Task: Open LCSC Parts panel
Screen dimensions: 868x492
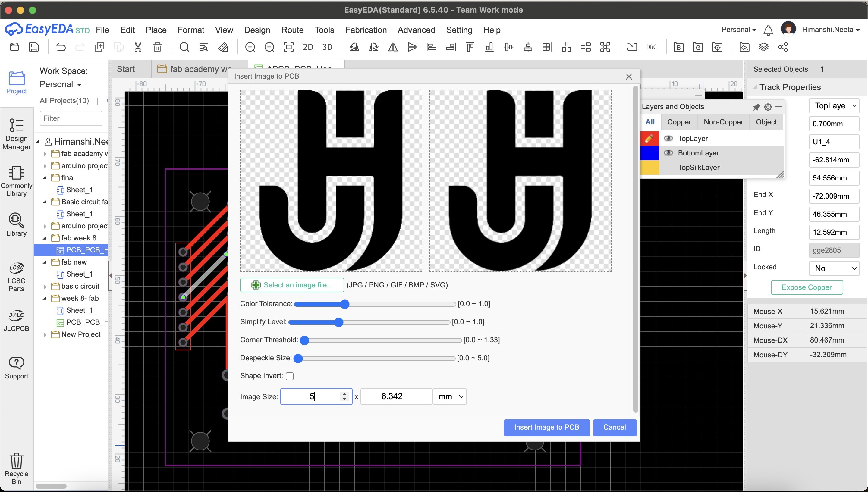Action: pos(16,277)
